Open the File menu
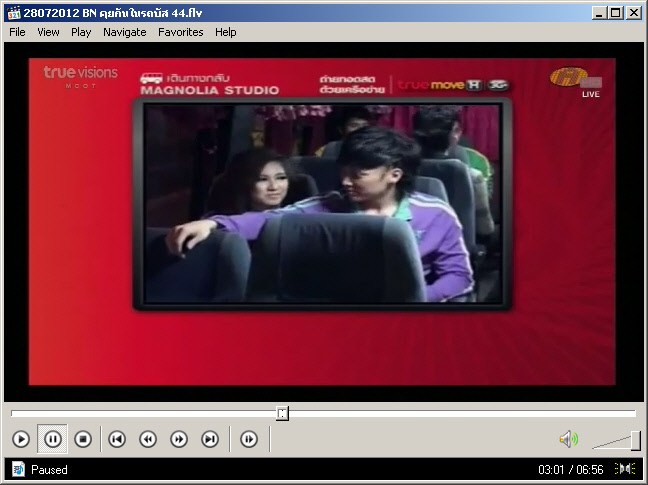This screenshot has width=648, height=485. point(17,32)
